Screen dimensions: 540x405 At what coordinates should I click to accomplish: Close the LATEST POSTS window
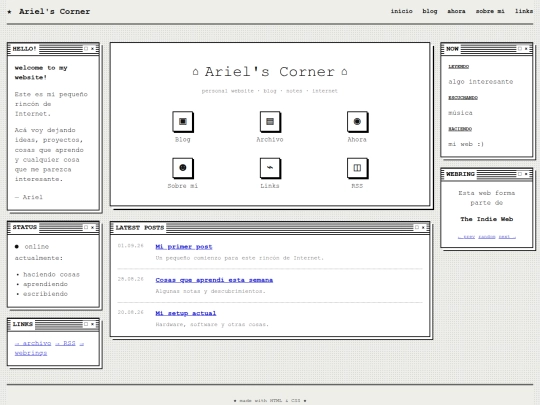[x=423, y=227]
